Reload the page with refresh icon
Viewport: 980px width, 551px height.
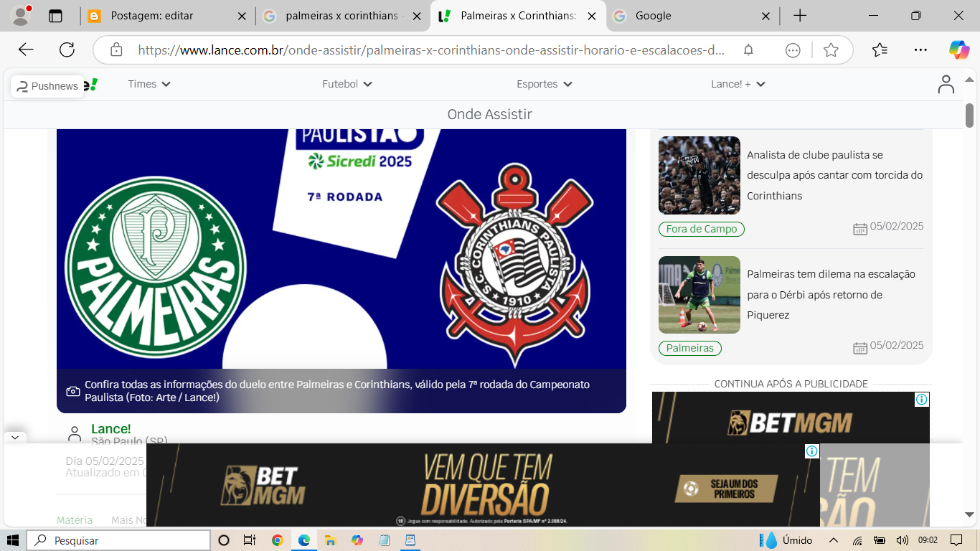tap(67, 50)
